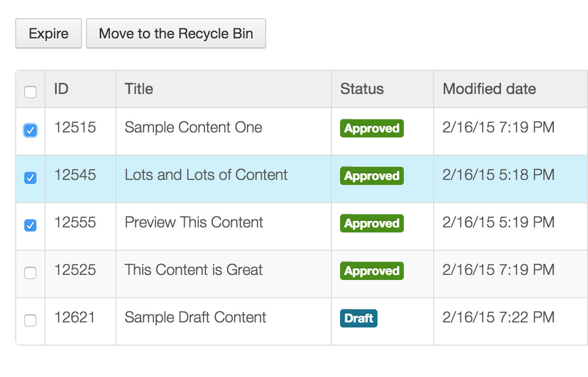Sort by the Title column header
The height and width of the screenshot is (377, 588).
pyautogui.click(x=139, y=89)
